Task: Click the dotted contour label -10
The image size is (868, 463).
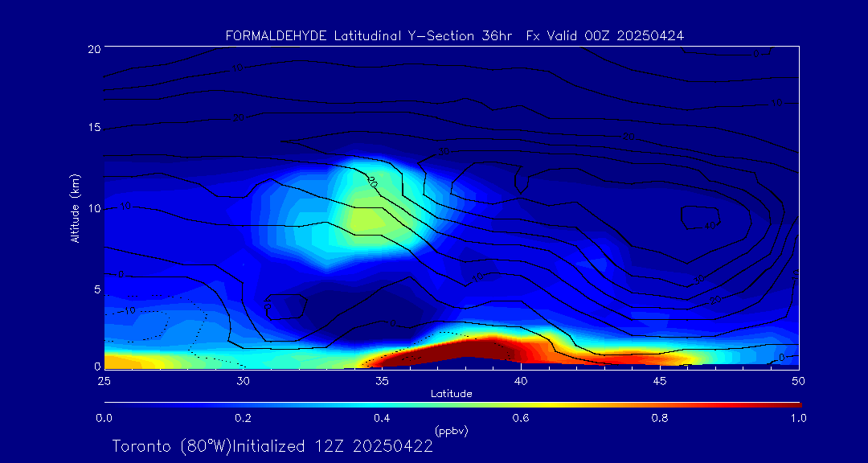Action: (127, 311)
